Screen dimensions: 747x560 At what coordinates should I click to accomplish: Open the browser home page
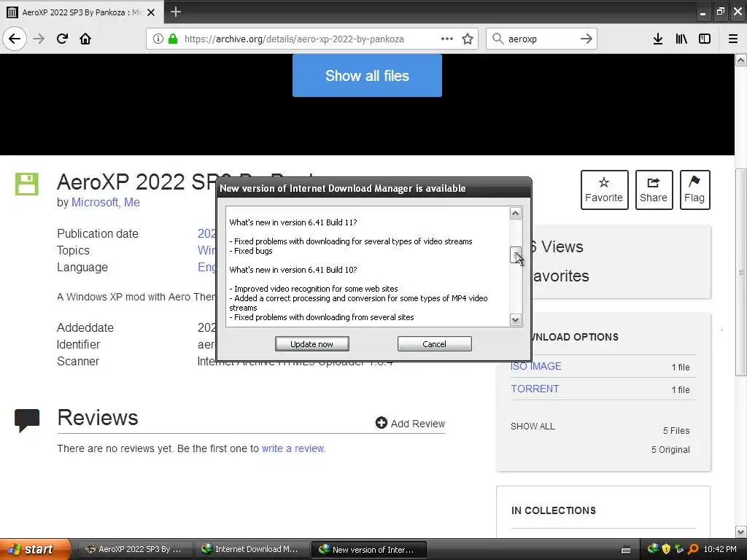click(85, 39)
